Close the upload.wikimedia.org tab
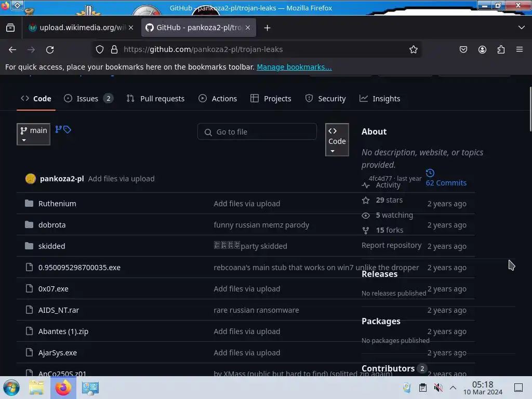Viewport: 532px width, 399px height. click(131, 28)
